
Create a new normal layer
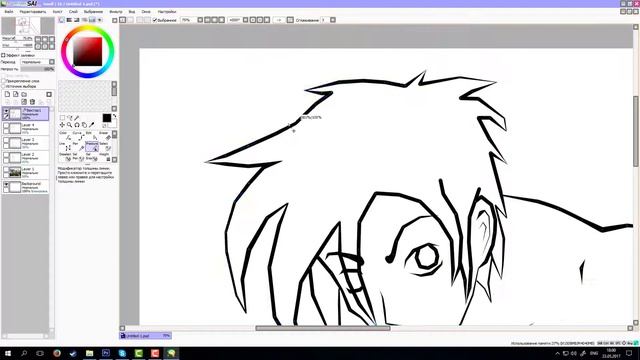pos(7,94)
